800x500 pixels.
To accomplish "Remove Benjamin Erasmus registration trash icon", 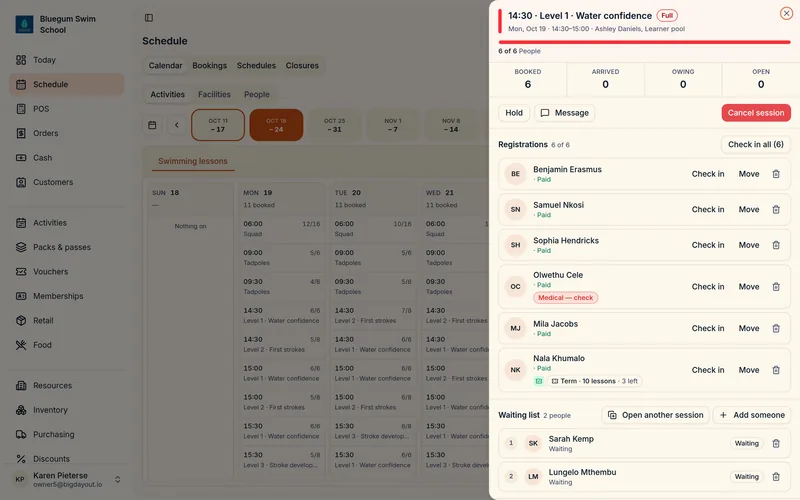I will pos(776,174).
